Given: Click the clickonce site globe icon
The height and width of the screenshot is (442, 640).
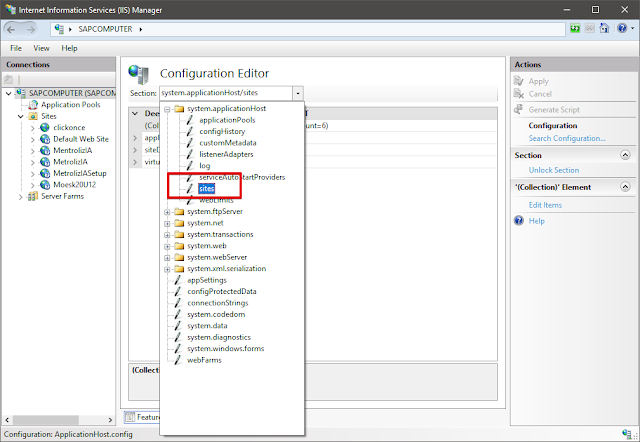Looking at the screenshot, I should (x=45, y=128).
